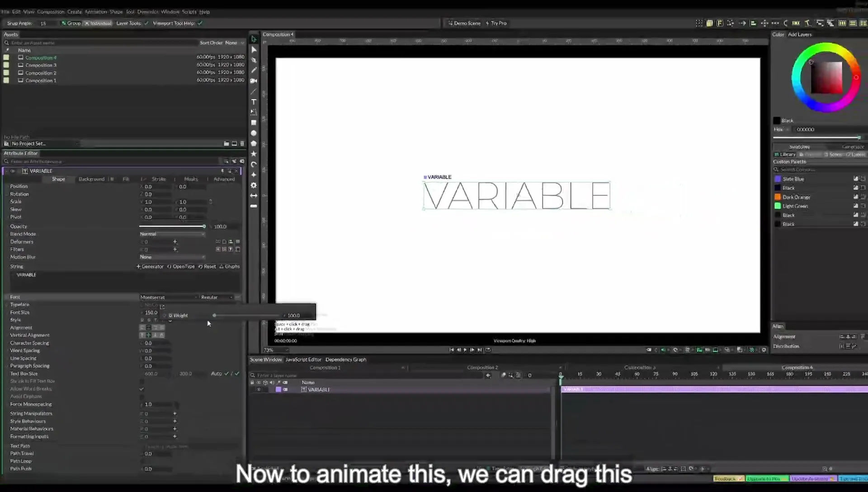Screen dimensions: 868x492
Task: Open the Animation menu
Action: [x=96, y=12]
